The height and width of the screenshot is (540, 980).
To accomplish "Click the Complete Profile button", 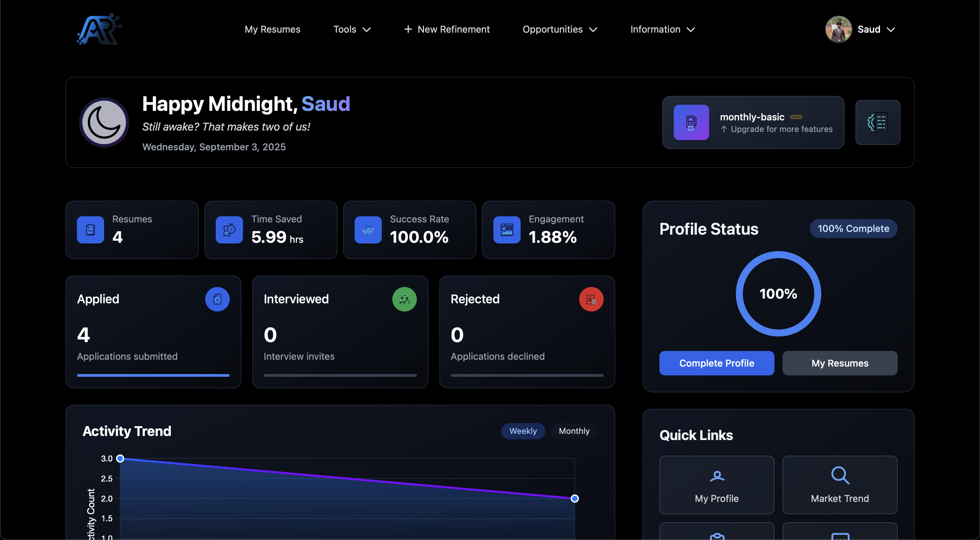I will [716, 363].
